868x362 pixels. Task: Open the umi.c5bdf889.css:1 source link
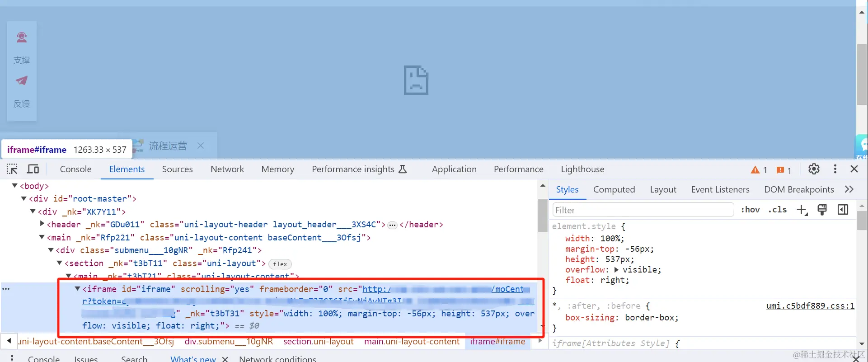[x=810, y=306]
